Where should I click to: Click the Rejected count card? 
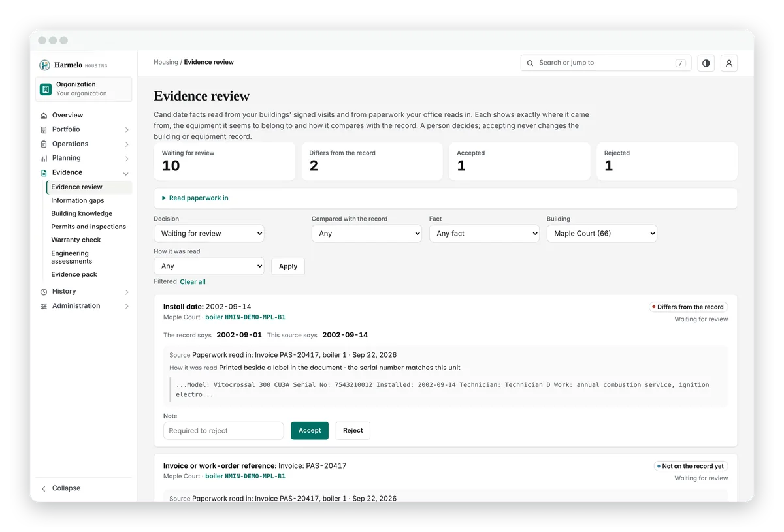[667, 161]
